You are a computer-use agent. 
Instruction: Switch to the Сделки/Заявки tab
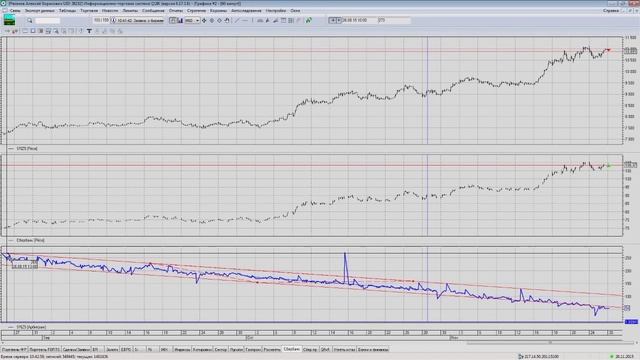click(76, 349)
